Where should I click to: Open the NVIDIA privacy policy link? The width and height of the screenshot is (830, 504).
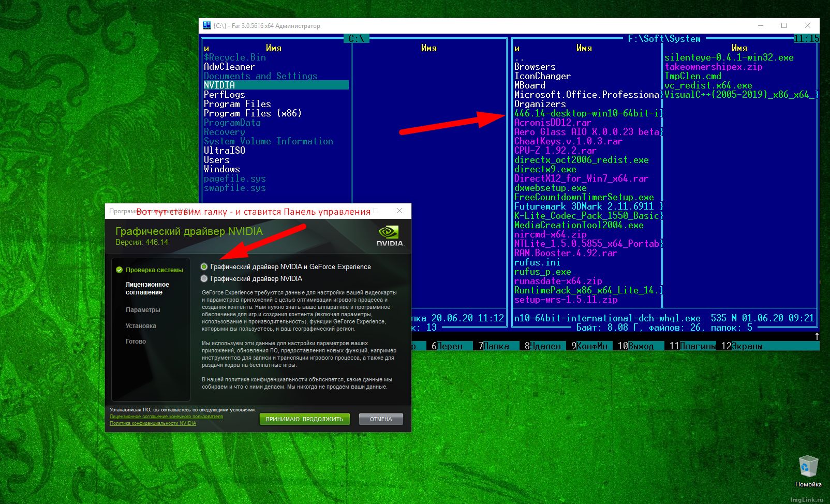[x=153, y=423]
